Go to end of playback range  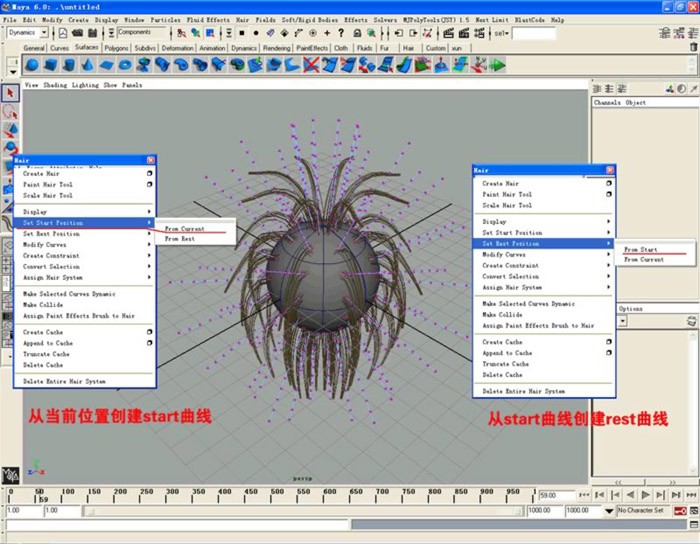point(692,495)
